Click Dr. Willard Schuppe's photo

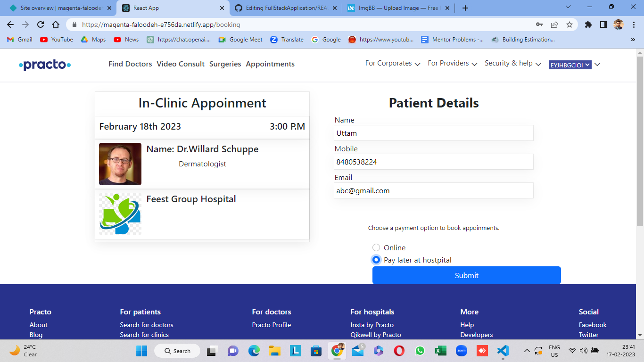click(x=120, y=164)
